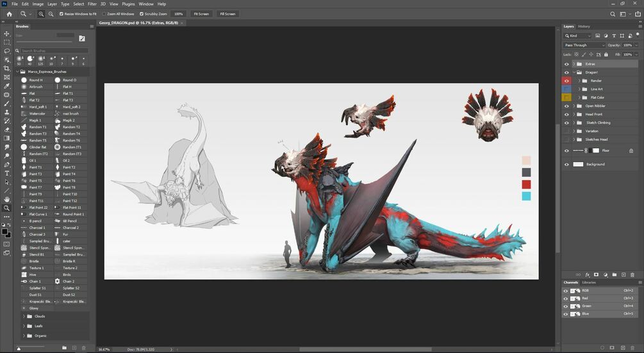
Task: Create new brush group folder icon
Action: click(65, 348)
